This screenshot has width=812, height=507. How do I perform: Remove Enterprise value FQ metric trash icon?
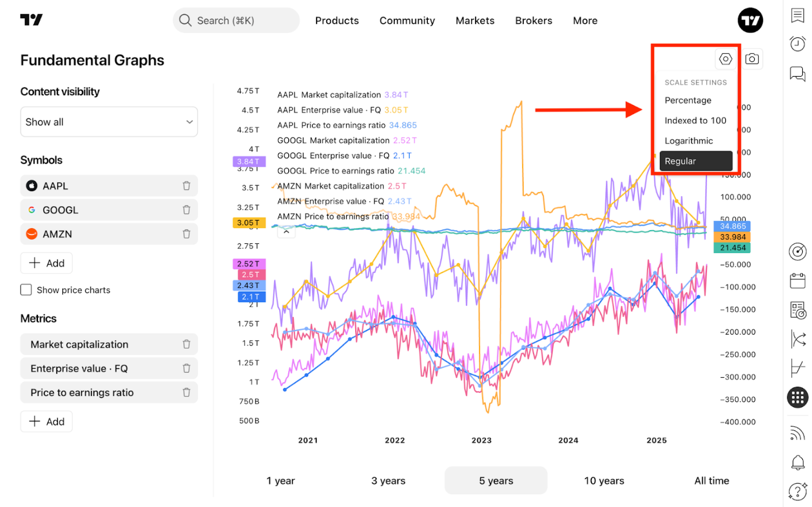[x=186, y=368]
